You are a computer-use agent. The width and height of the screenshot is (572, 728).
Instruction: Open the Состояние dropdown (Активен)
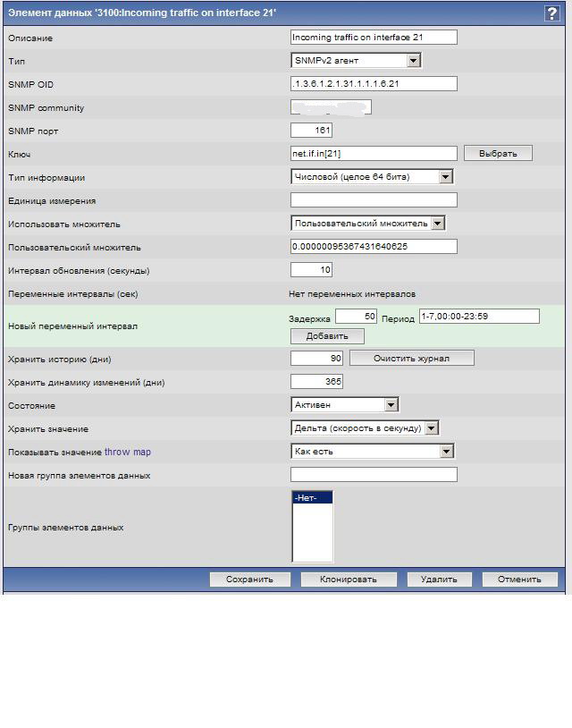345,405
